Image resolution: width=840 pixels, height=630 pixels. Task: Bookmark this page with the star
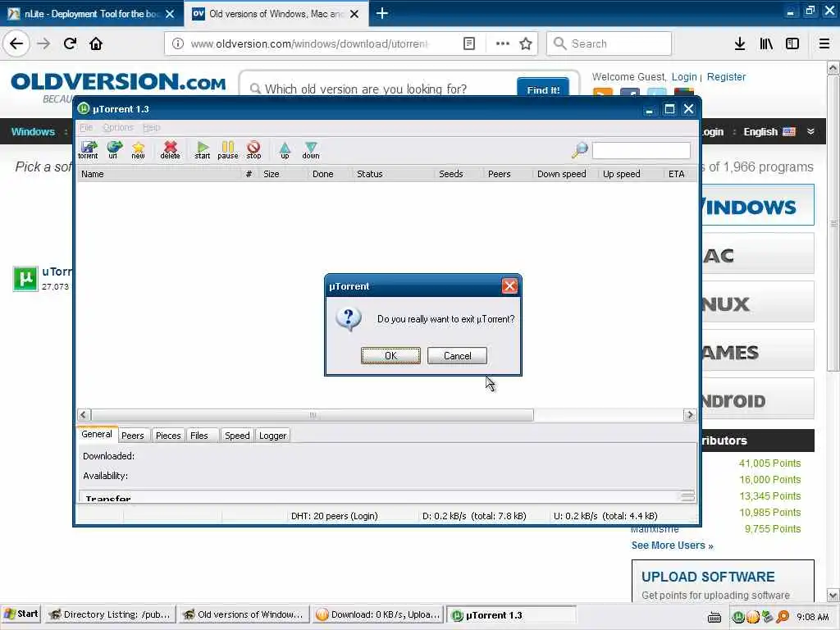click(x=526, y=44)
